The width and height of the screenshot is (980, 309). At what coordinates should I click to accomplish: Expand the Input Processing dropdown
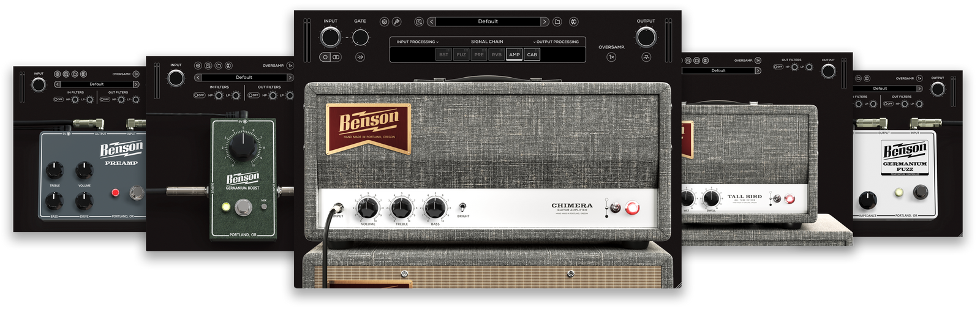417,42
